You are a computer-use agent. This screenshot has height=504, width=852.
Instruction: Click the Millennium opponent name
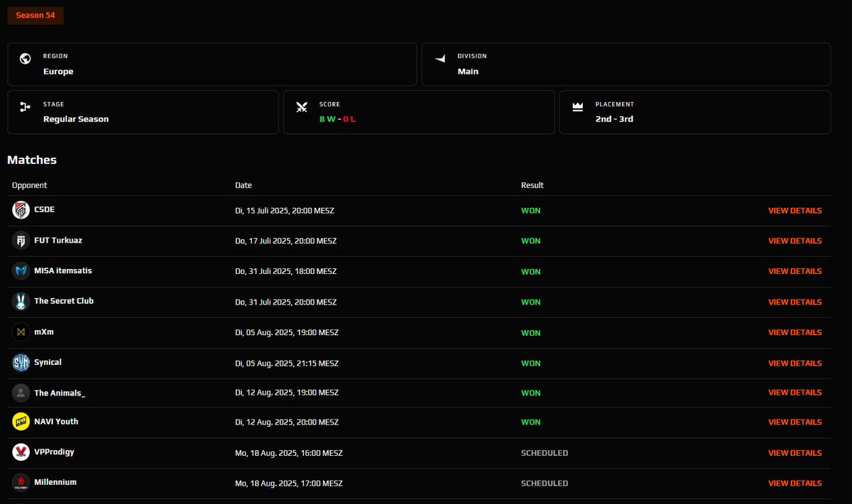click(55, 482)
